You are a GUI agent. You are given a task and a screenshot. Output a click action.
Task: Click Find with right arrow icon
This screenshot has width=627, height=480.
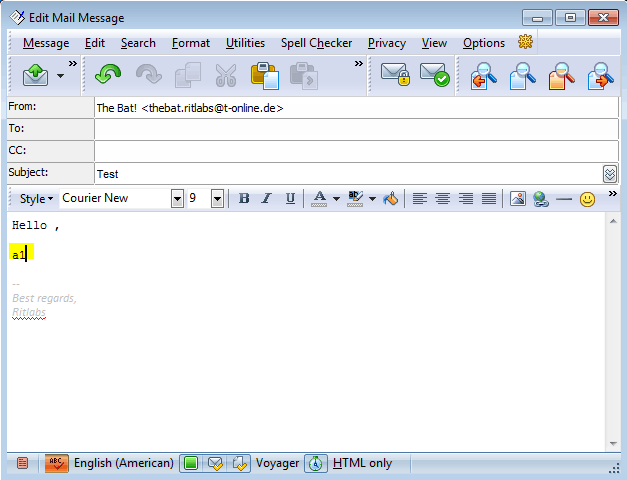[601, 76]
